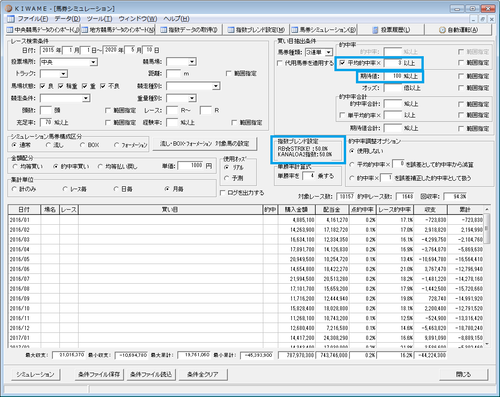
Task: Click 指数データの取得 toolbar icon
Action: (164, 30)
